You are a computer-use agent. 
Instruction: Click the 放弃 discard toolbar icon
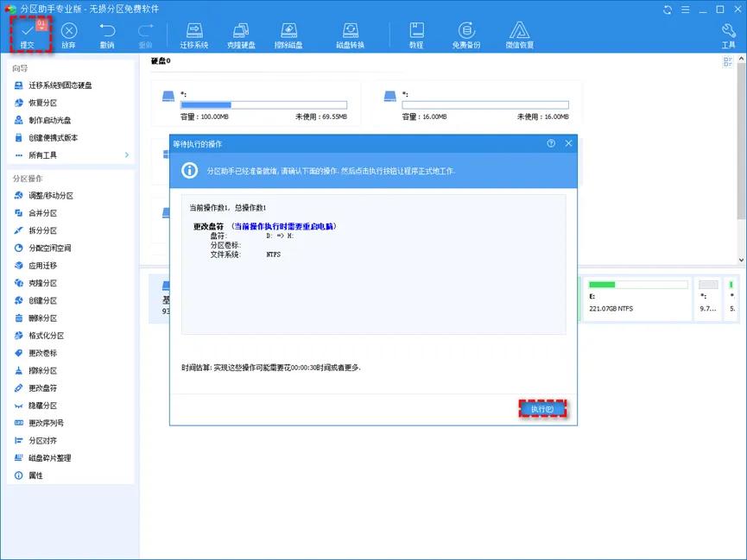tap(68, 35)
